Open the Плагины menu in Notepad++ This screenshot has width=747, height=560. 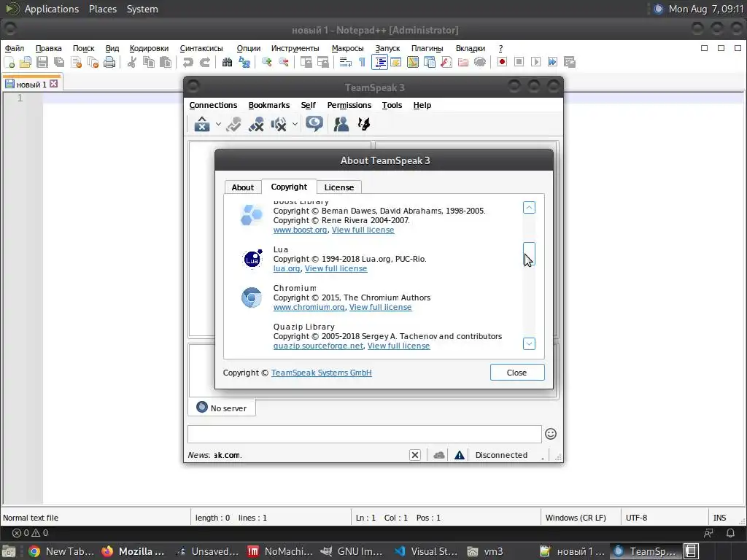tap(427, 48)
